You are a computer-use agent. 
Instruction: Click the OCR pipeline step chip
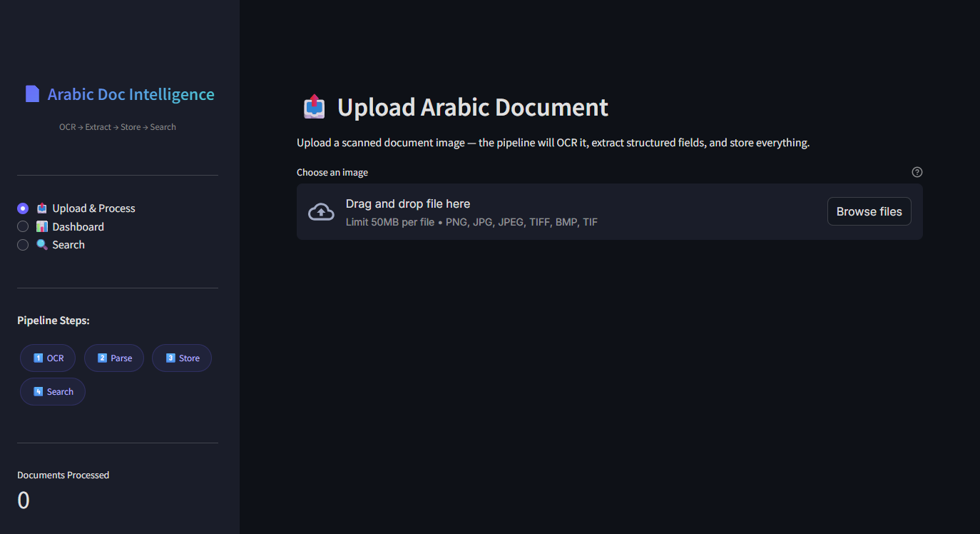coord(48,358)
